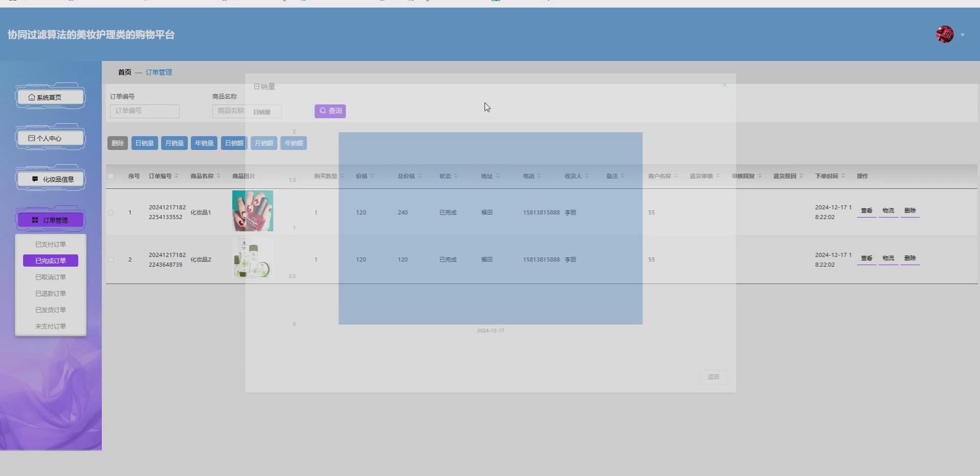
Task: Click 删除 for order 化妆品1
Action: pos(910,211)
